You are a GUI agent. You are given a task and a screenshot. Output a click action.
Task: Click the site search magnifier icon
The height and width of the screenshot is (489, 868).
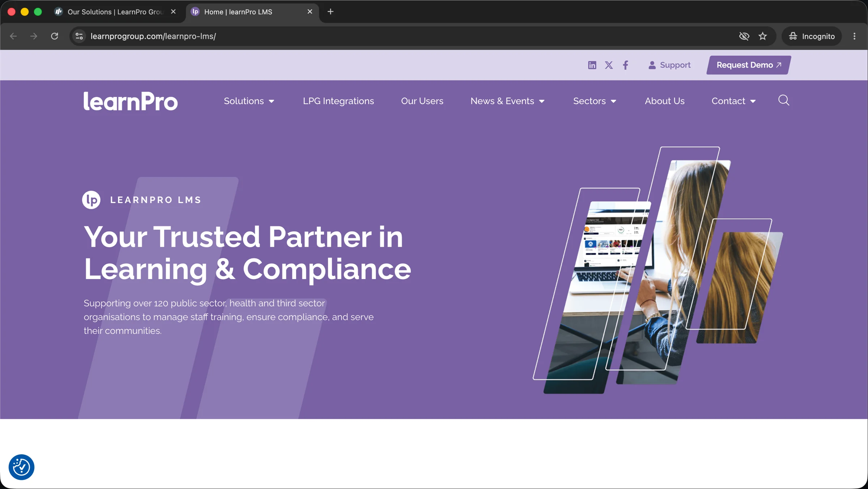pos(784,100)
